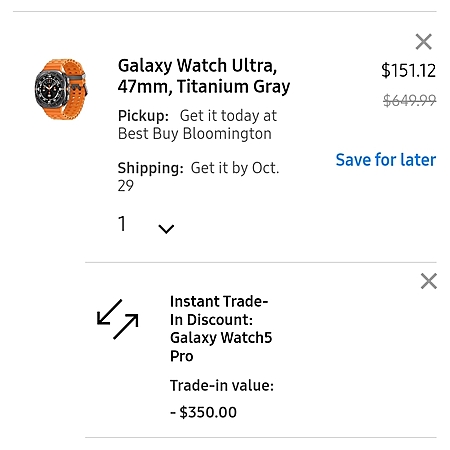450x450 pixels.
Task: Click the 47mm, Titanium Gray title line
Action: pos(204,87)
